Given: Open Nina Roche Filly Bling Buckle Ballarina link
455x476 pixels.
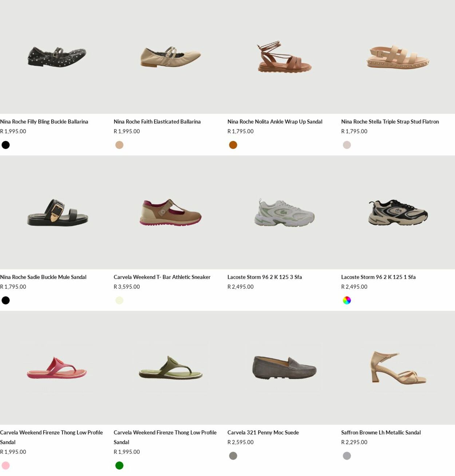Looking at the screenshot, I should pos(44,122).
